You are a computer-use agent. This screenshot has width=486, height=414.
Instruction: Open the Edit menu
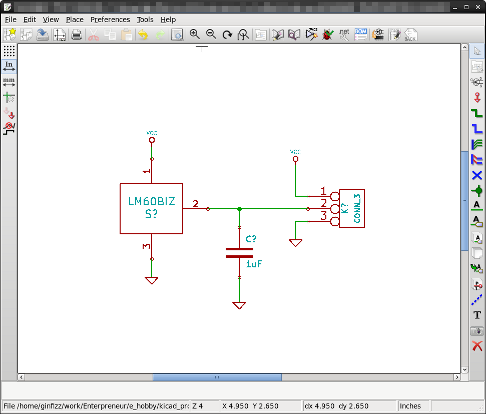pos(29,20)
